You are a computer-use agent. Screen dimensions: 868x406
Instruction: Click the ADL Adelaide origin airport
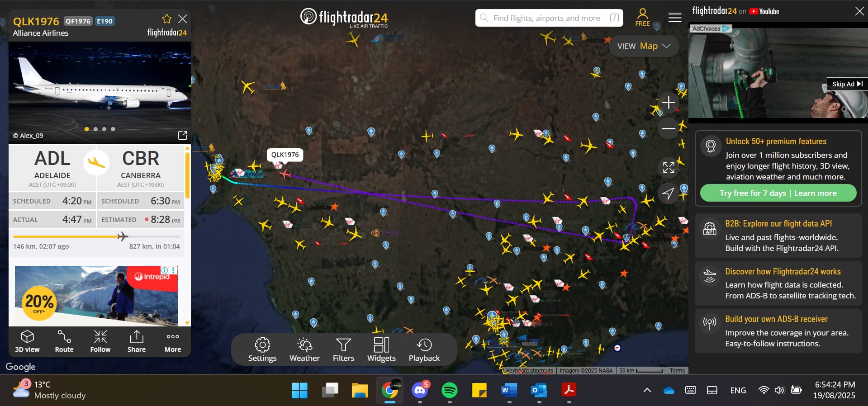pyautogui.click(x=52, y=168)
